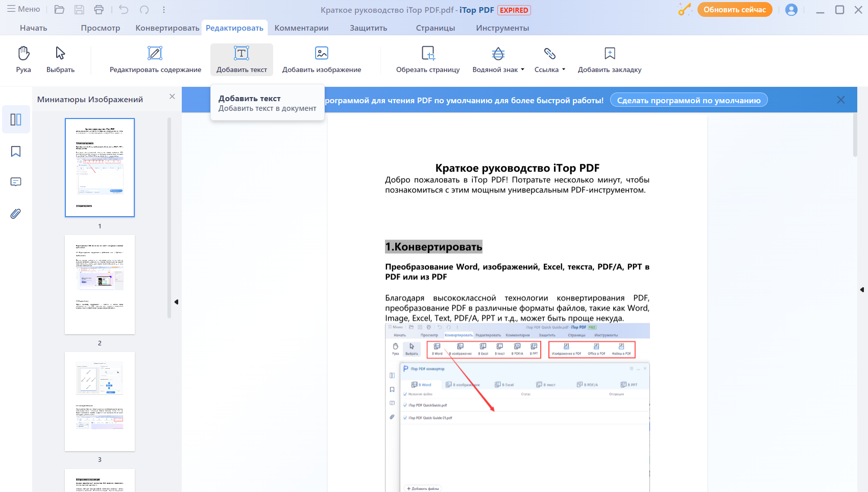Image resolution: width=868 pixels, height=492 pixels.
Task: Click the Обрезать страницу crop tool
Action: [x=428, y=60]
